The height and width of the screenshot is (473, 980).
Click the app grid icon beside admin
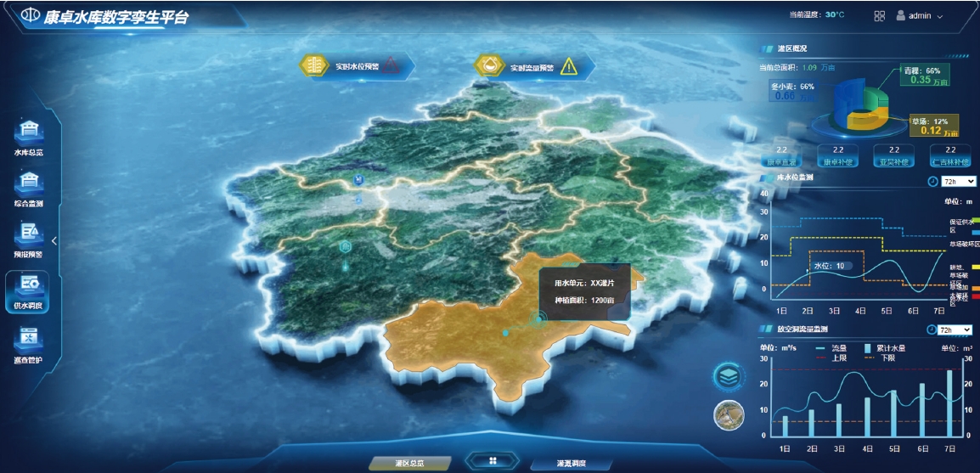[x=879, y=15]
